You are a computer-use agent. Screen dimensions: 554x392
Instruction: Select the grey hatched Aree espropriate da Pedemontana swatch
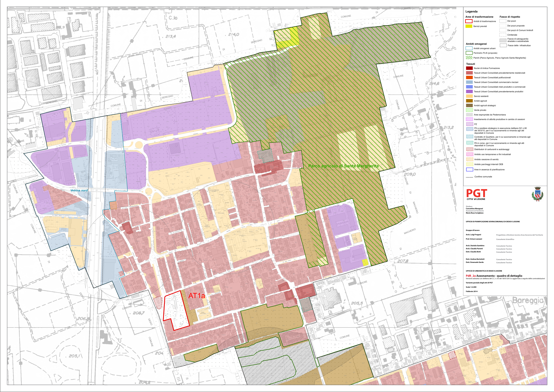469,115
